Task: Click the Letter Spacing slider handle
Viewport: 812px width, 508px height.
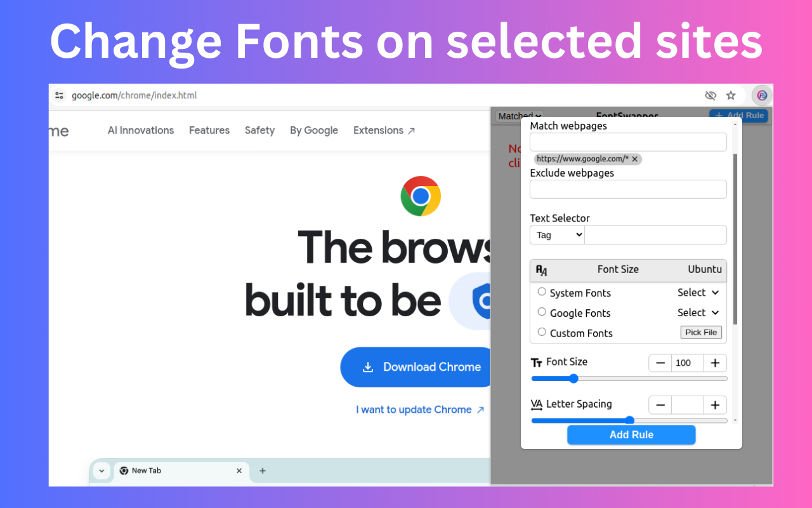Action: click(629, 420)
